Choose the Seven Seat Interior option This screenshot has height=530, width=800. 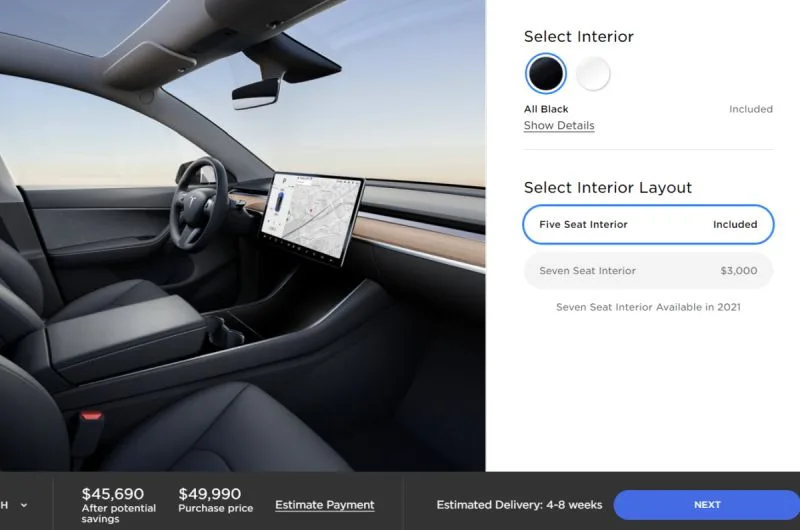tap(648, 271)
